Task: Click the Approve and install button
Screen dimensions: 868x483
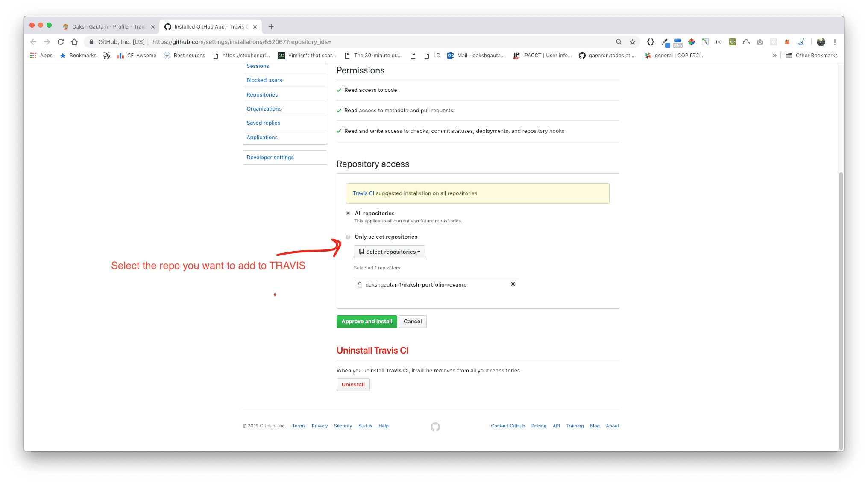Action: 367,322
